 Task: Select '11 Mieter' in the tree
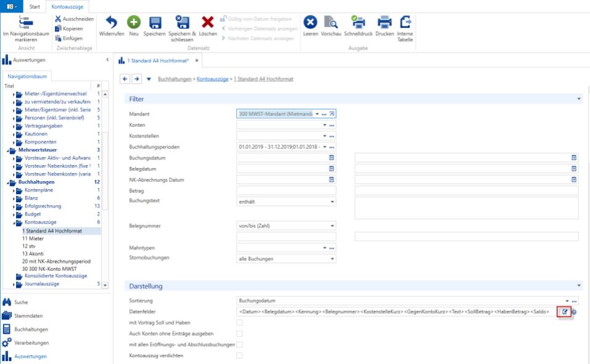[x=33, y=238]
